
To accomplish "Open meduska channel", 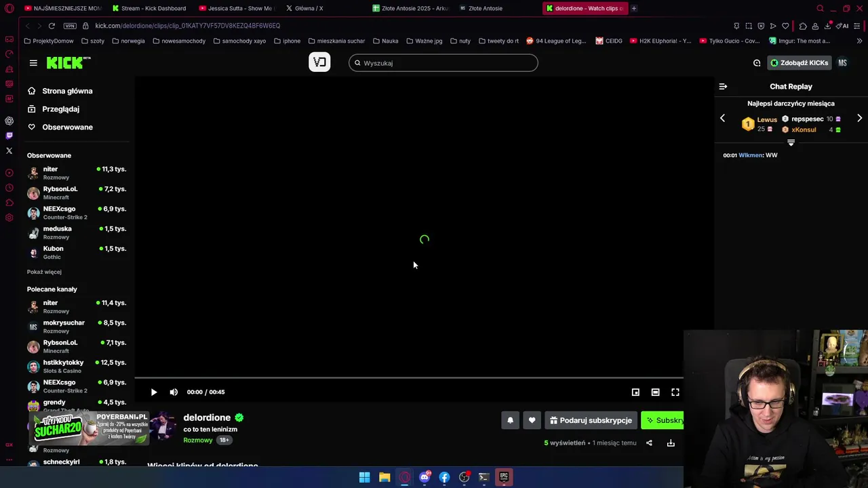I will [77, 232].
